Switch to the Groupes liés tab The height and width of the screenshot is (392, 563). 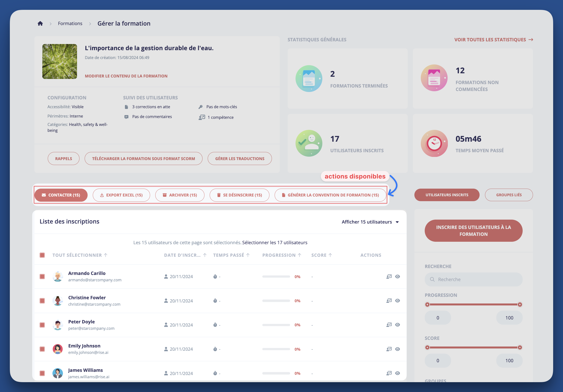pyautogui.click(x=509, y=195)
